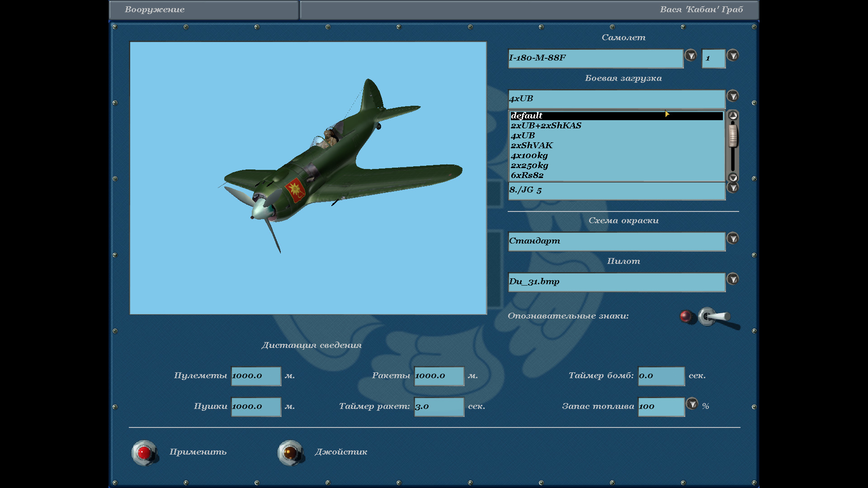
Task: Open the aircraft I-180-M-88F dropdown
Action: point(690,56)
